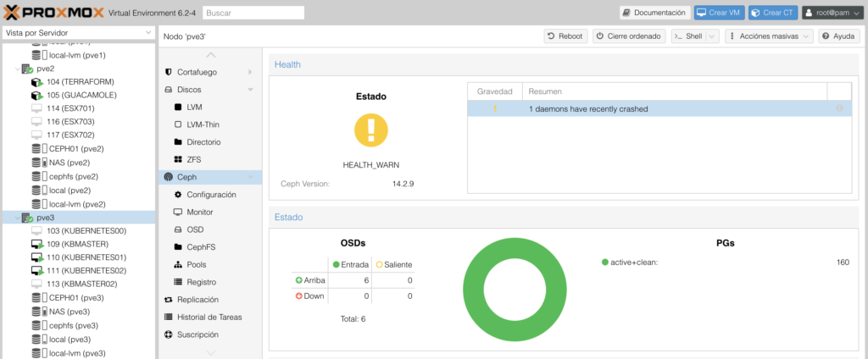Click the Documentación button
The height and width of the screenshot is (359, 868).
(655, 12)
